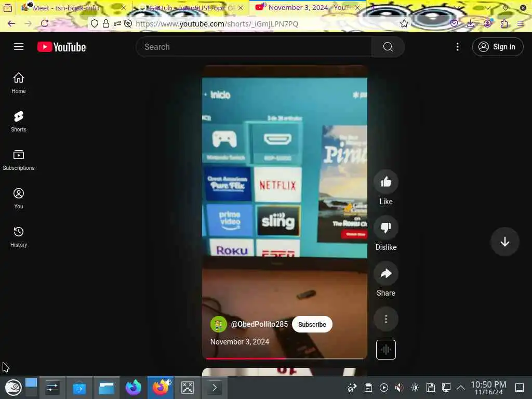Open the Pocket save button
532x399 pixels.
(454, 23)
